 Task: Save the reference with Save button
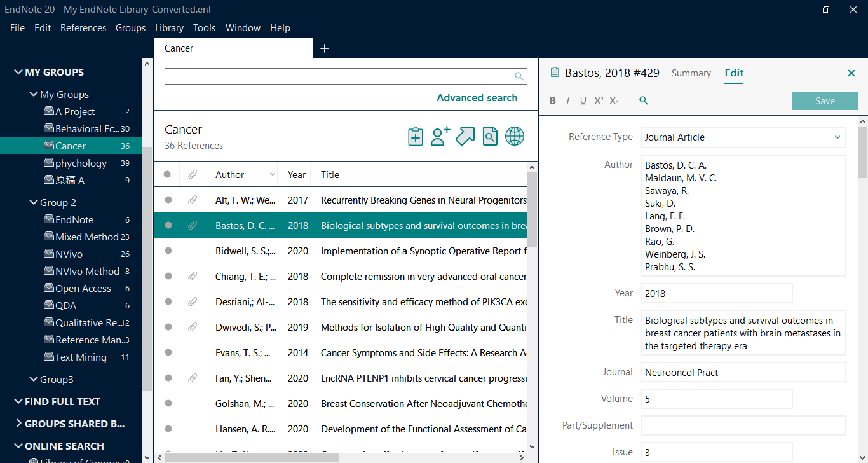coord(825,101)
